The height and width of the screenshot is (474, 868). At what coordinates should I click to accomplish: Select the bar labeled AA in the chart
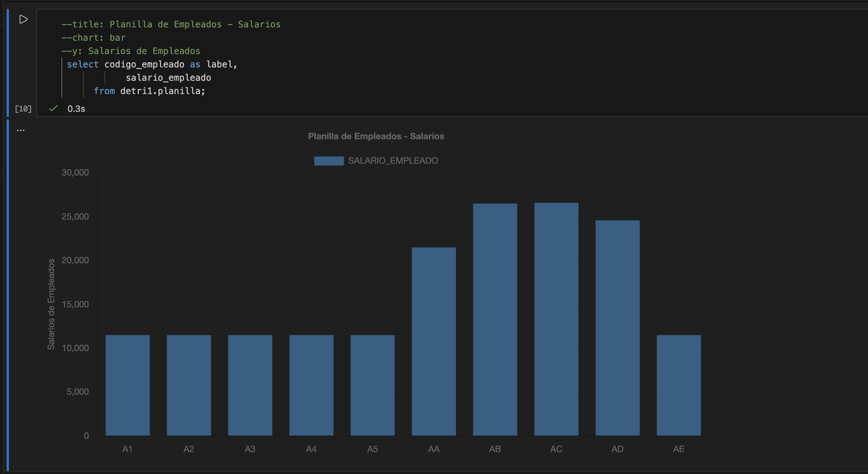click(434, 341)
